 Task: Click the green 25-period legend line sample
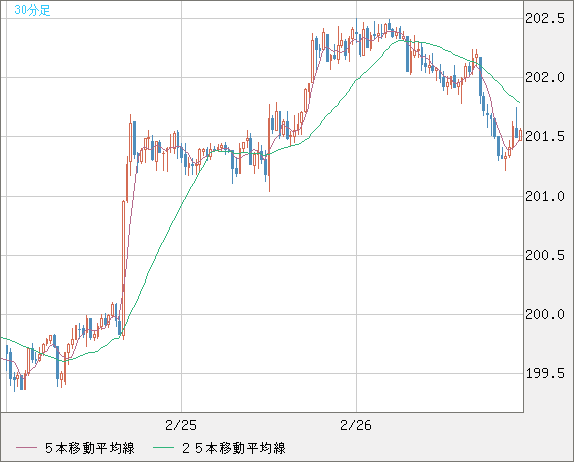click(163, 448)
